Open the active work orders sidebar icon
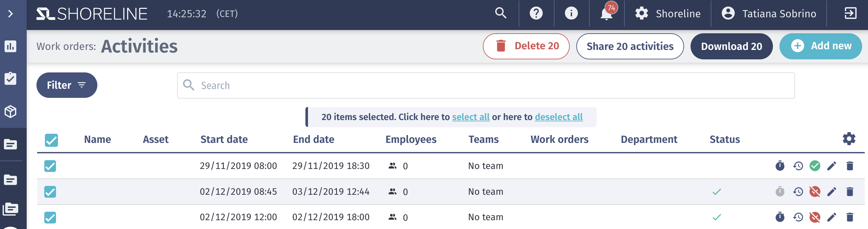Image resolution: width=868 pixels, height=229 pixels. pos(10,145)
